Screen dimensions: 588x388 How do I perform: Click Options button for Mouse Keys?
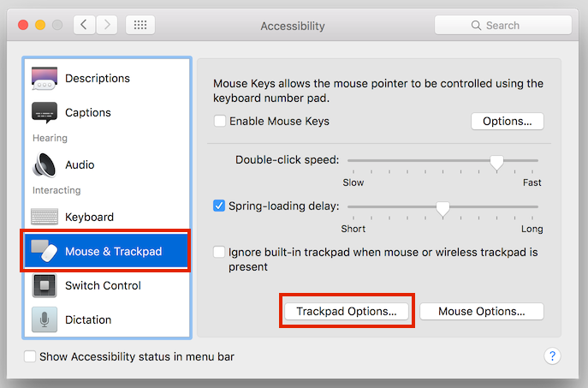coord(507,122)
